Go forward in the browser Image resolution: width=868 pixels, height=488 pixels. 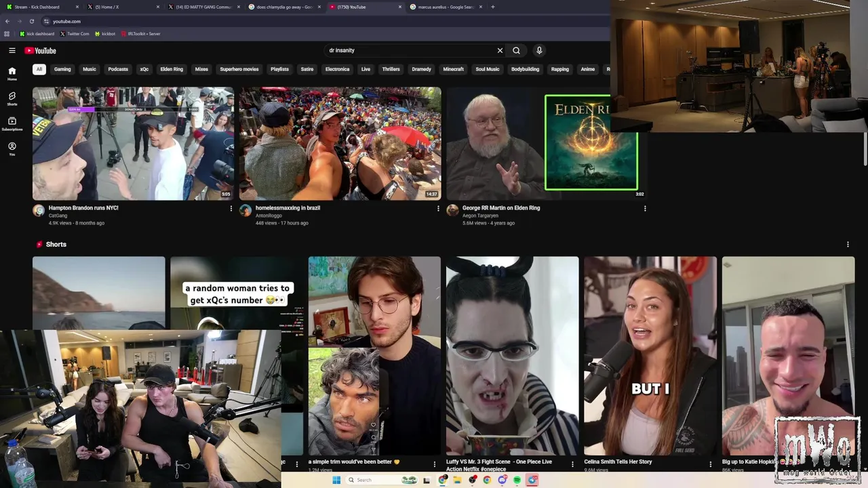pos(19,21)
